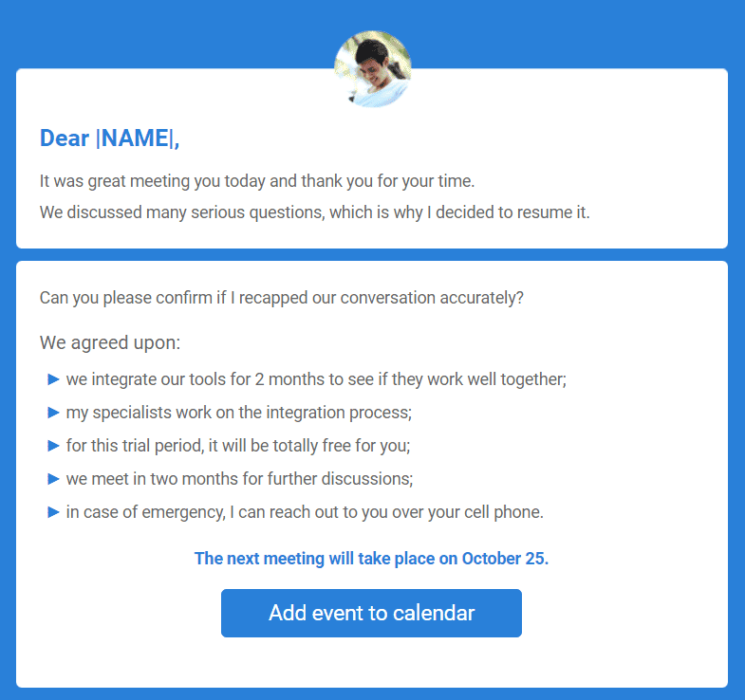Click the circular profile photo avatar

click(372, 69)
